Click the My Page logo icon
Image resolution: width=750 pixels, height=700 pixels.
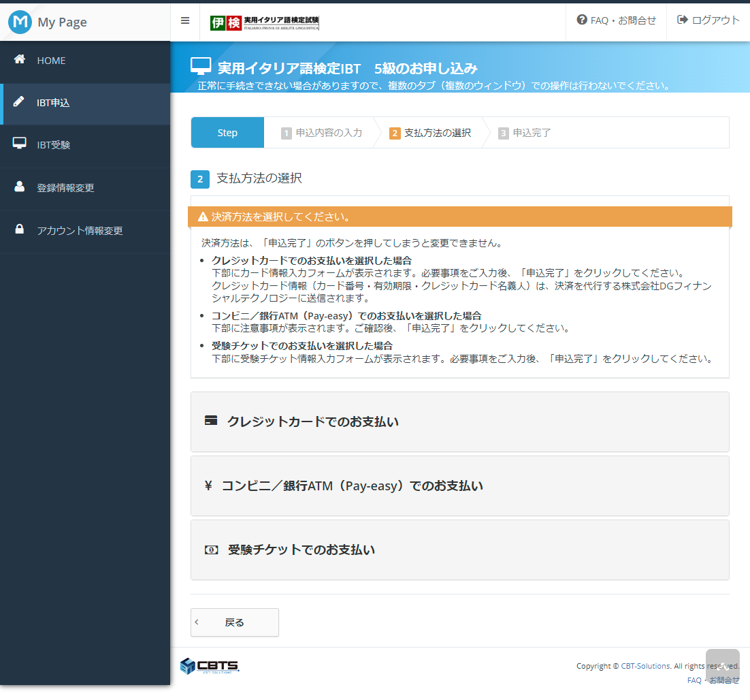coord(20,22)
